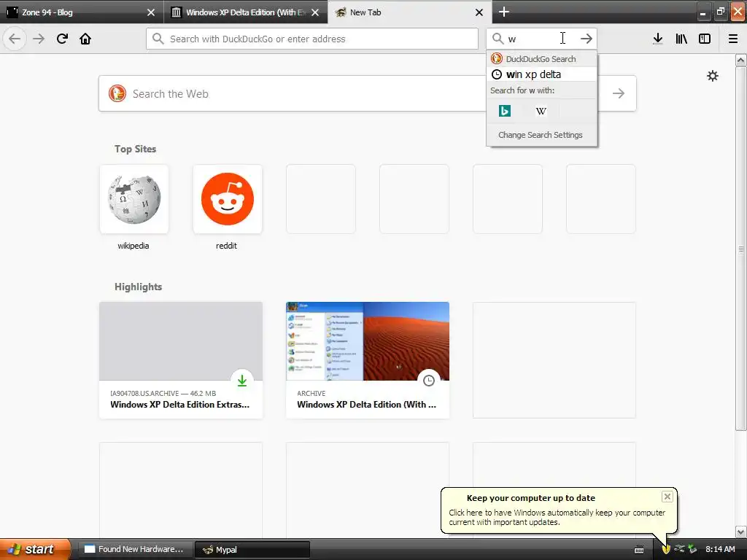Screen dimensions: 747x560
Task: Open Windows XP Delta Edition (With ...) highlight
Action: 368,360
